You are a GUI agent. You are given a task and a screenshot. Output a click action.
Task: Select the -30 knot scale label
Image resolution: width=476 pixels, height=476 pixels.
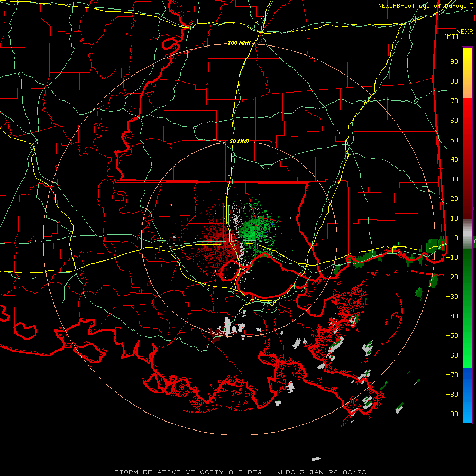point(452,297)
